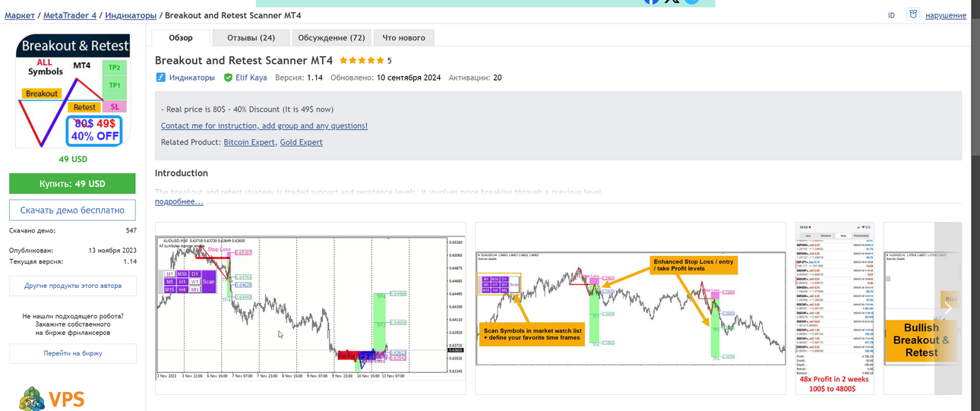Open the нарушение complaint link
The height and width of the screenshot is (411, 980).
point(945,15)
